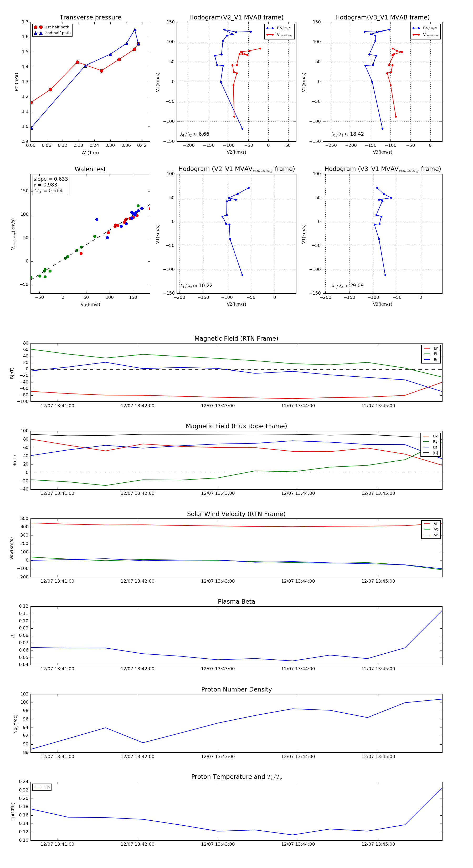Viewport: 473px width, 868px height.
Task: Click 'Magnetic Field (Flux Rope Frame)' title
Action: pos(236,426)
